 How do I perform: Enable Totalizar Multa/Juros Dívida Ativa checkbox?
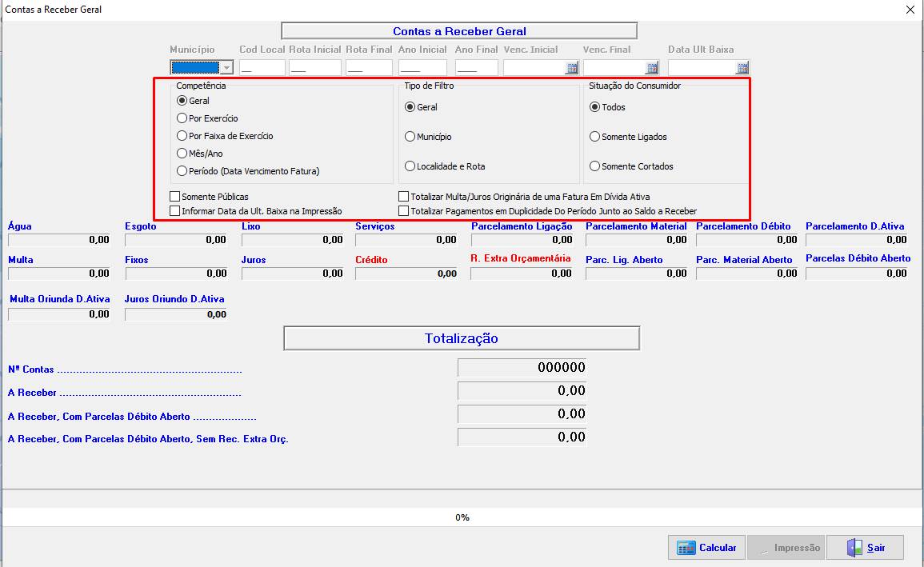[x=404, y=197]
